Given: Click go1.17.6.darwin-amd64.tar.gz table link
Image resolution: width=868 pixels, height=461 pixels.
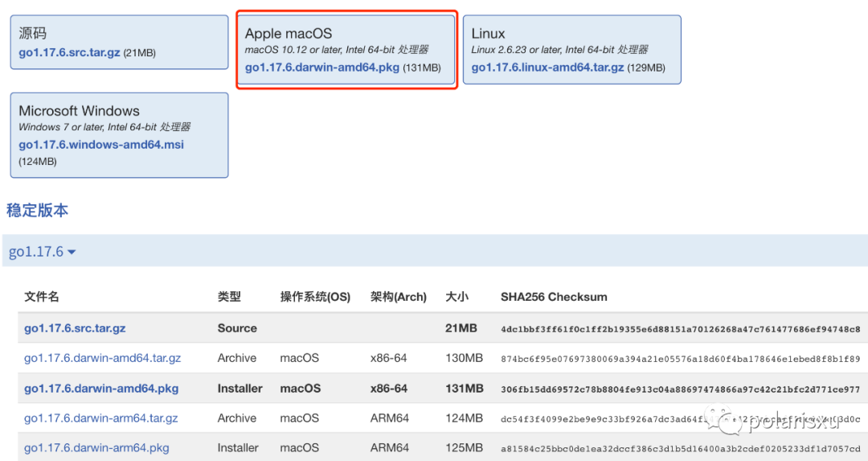Looking at the screenshot, I should point(102,358).
